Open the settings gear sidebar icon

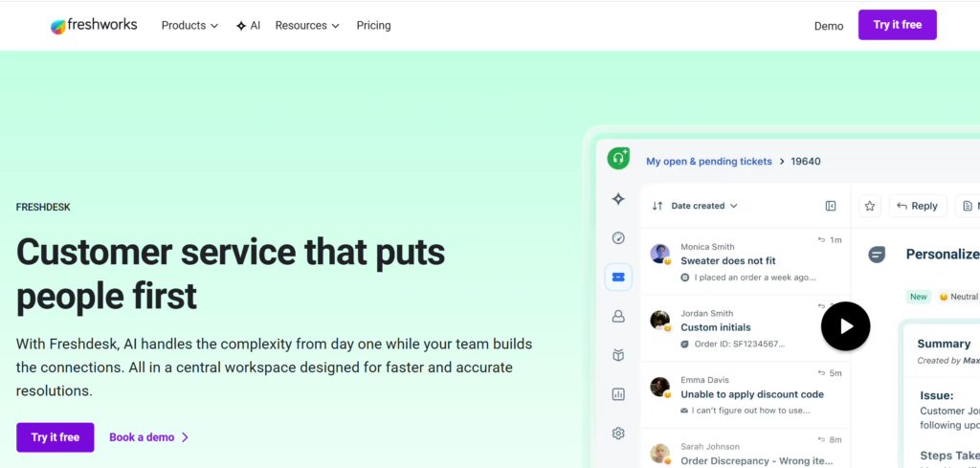618,433
